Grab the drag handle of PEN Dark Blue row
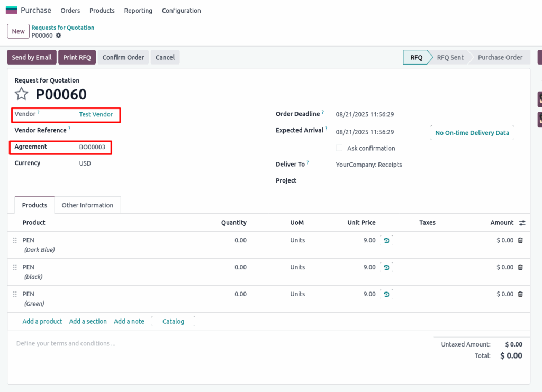The width and height of the screenshot is (542, 392). [15, 240]
